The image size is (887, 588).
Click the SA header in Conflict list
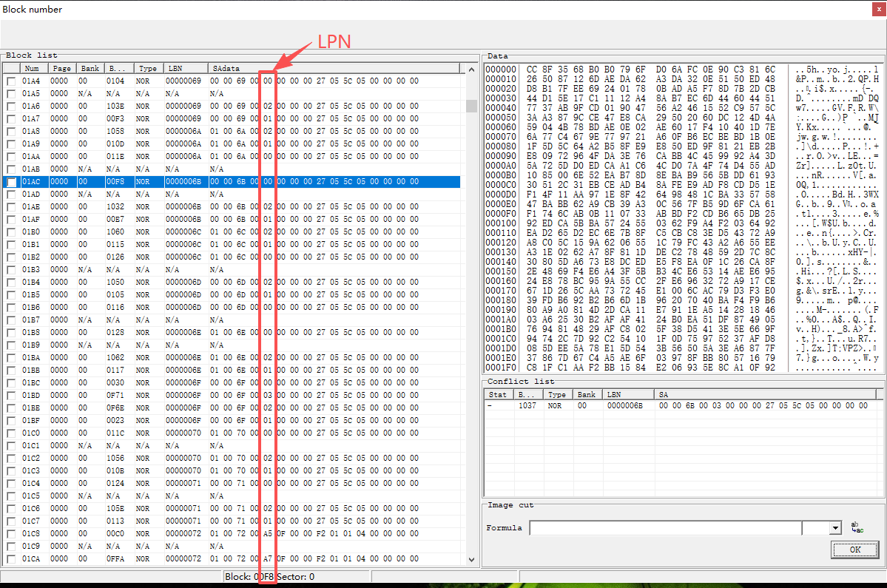[x=765, y=395]
